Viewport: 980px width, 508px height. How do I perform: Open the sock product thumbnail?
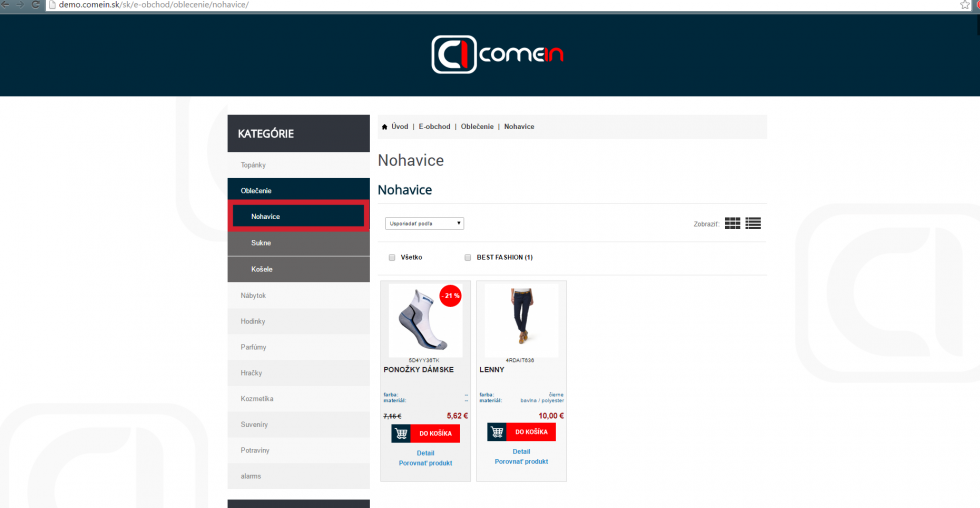426,321
